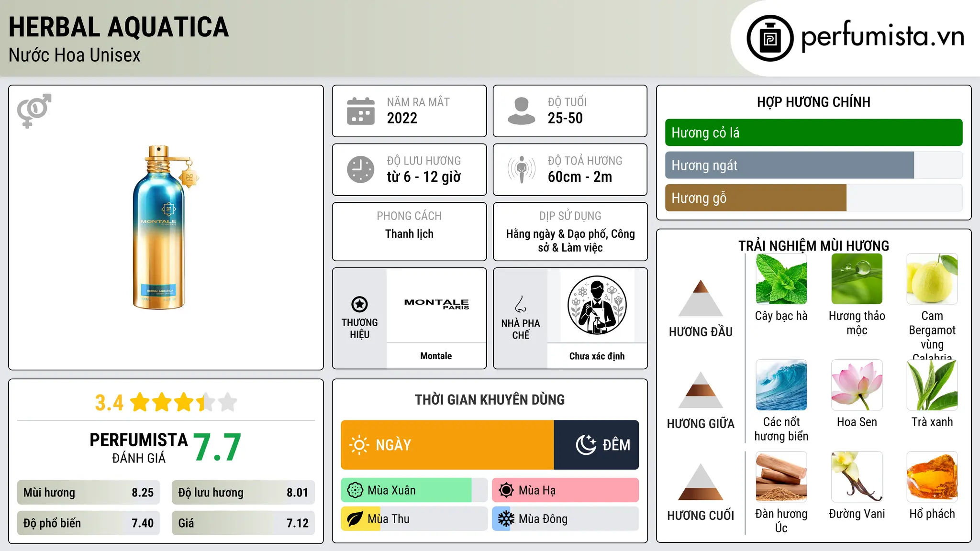This screenshot has width=980, height=551.
Task: Click the base-note pyramid icon above Hương cuối
Action: pos(701,482)
